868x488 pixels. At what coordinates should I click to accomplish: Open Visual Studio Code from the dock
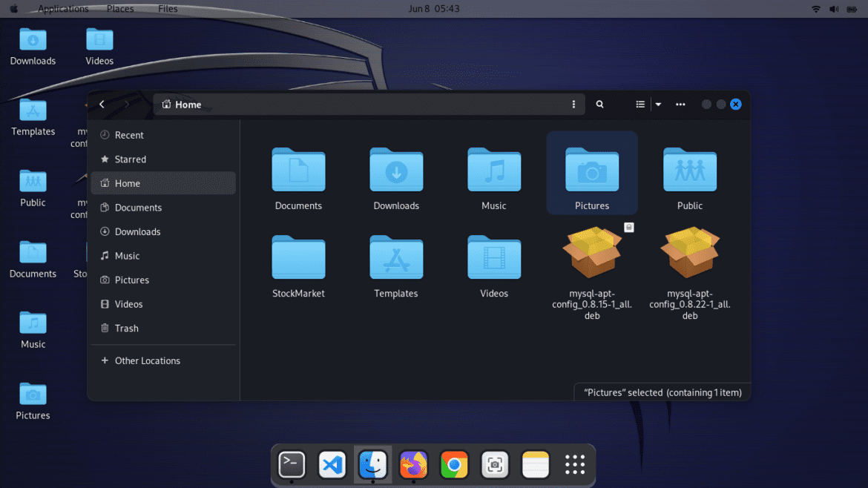[x=332, y=464]
